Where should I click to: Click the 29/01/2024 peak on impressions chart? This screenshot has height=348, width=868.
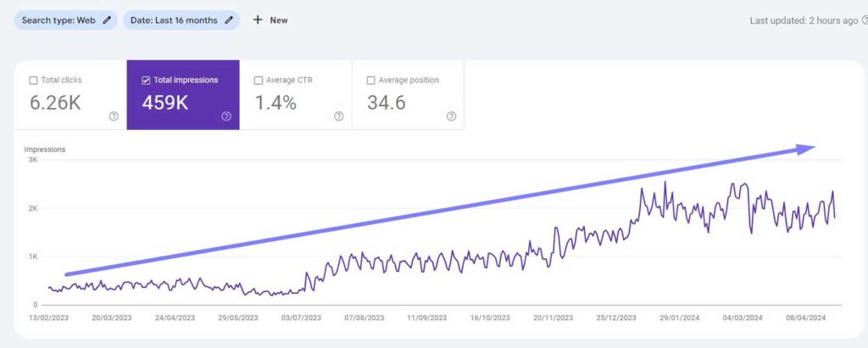(665, 182)
